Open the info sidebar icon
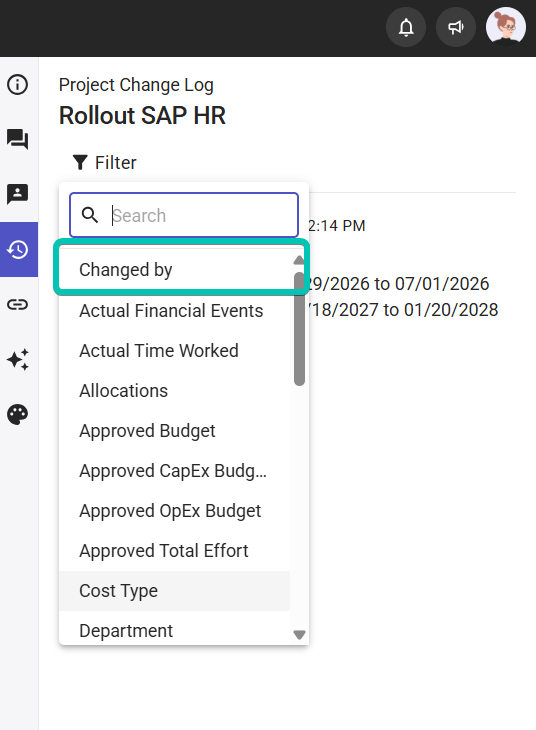This screenshot has width=536, height=730. [18, 85]
